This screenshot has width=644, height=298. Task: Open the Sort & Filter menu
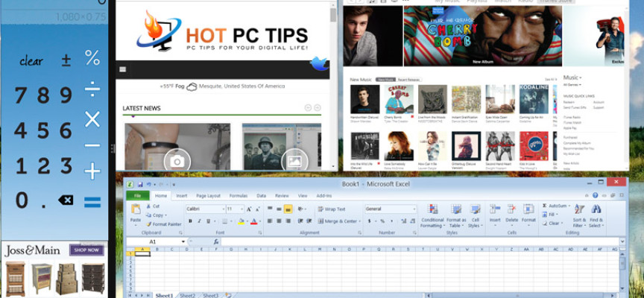(579, 216)
